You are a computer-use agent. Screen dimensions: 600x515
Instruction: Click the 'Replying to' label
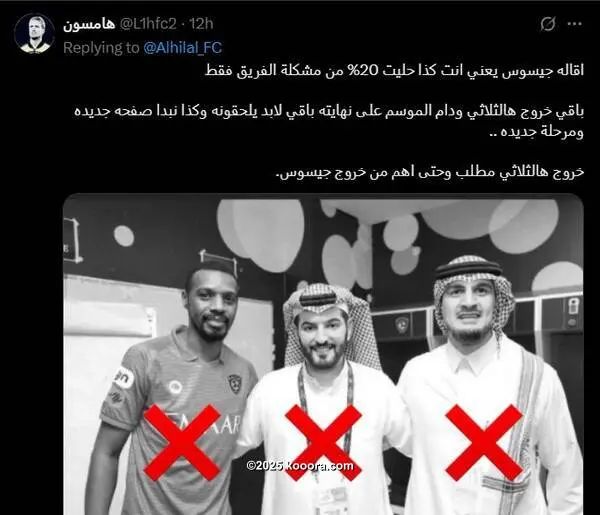click(x=101, y=48)
